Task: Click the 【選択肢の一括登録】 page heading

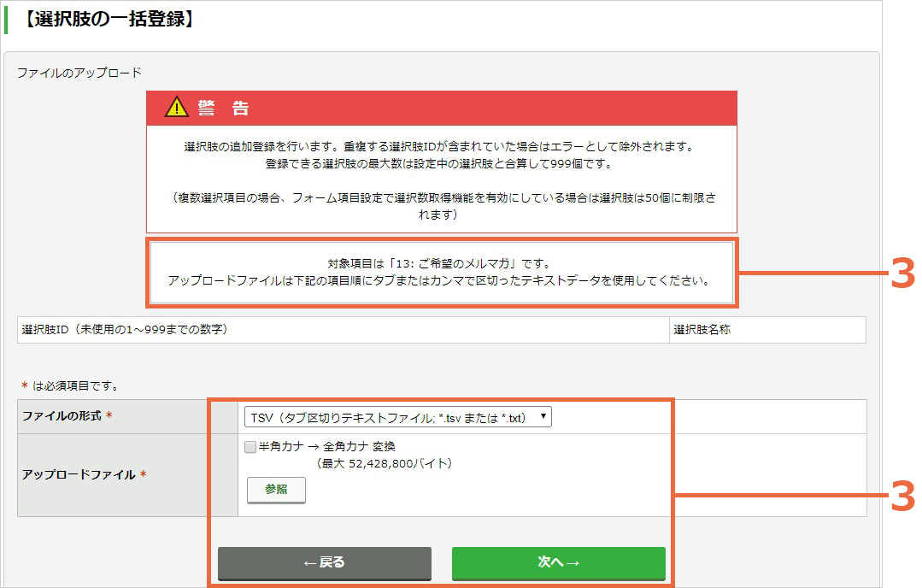Action: pos(109,19)
